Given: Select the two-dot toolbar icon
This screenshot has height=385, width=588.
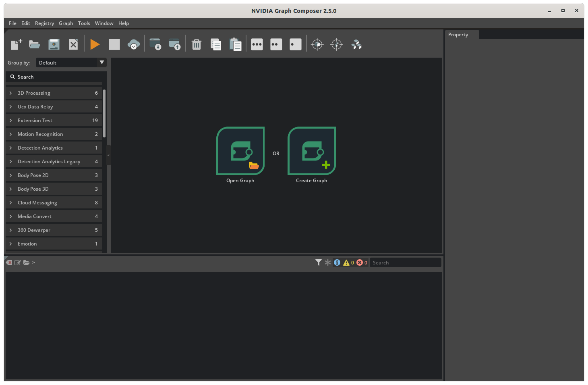Looking at the screenshot, I should coord(276,44).
